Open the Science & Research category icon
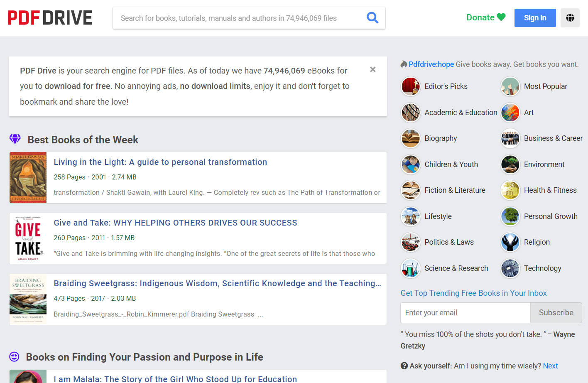 [x=411, y=268]
